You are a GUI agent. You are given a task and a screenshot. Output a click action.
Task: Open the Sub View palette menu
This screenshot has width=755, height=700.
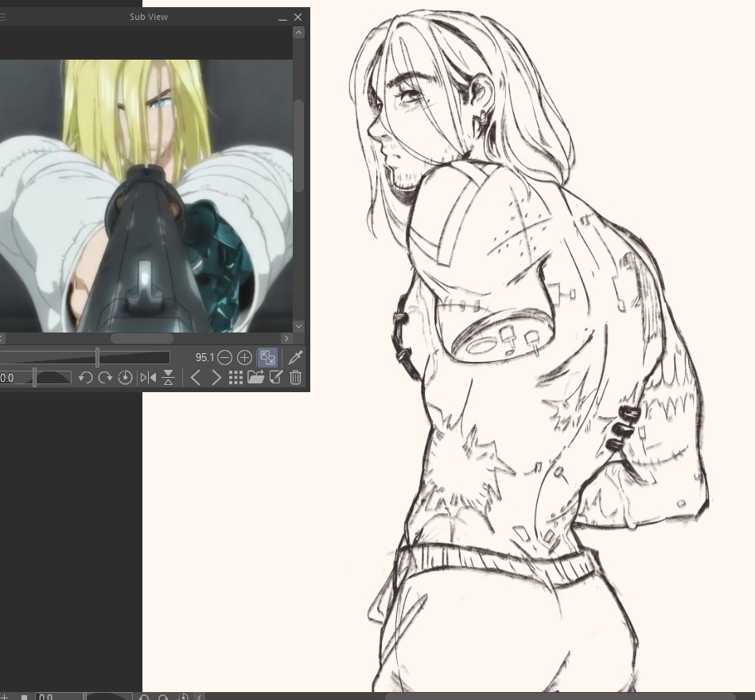coord(2,17)
